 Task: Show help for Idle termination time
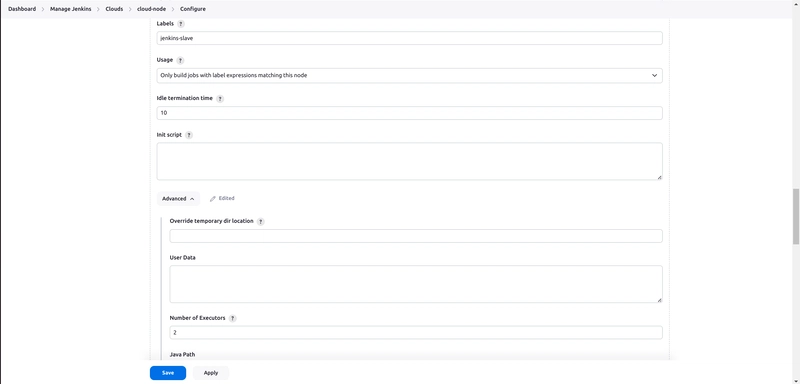click(220, 99)
